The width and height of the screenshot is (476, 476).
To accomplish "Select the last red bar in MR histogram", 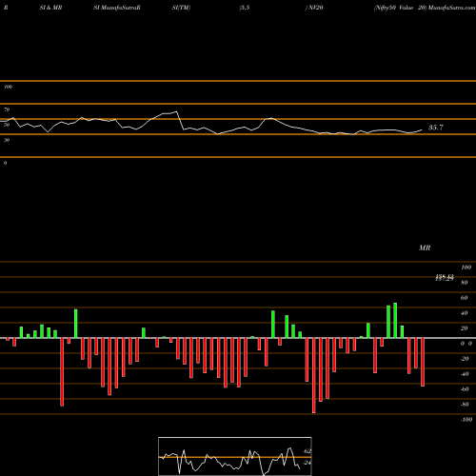I will [423, 362].
